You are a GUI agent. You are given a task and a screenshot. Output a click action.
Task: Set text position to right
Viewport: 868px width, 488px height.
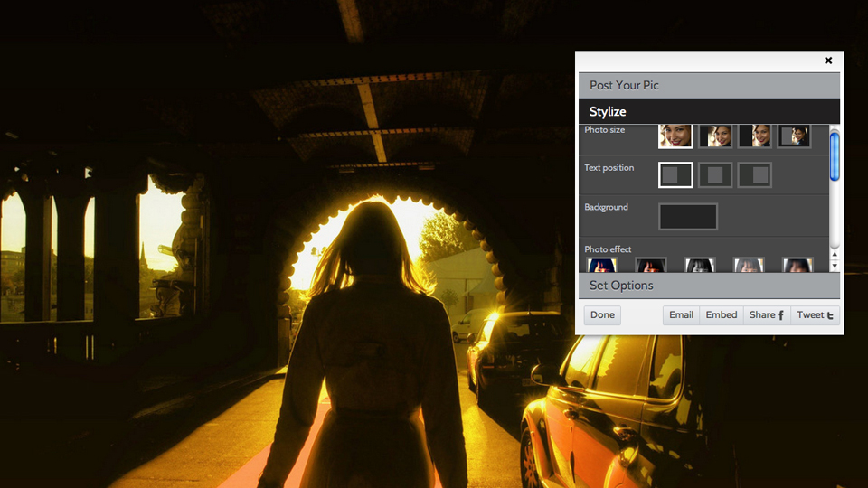pos(755,175)
